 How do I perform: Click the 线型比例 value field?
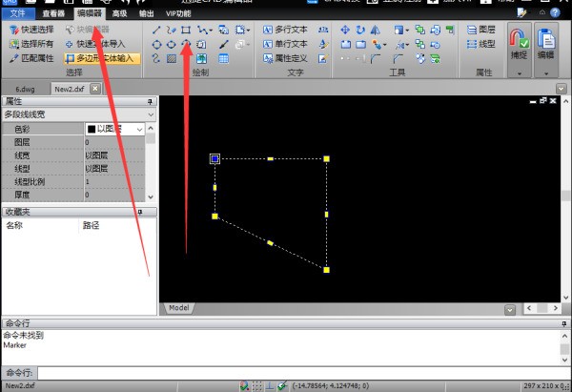[x=114, y=182]
